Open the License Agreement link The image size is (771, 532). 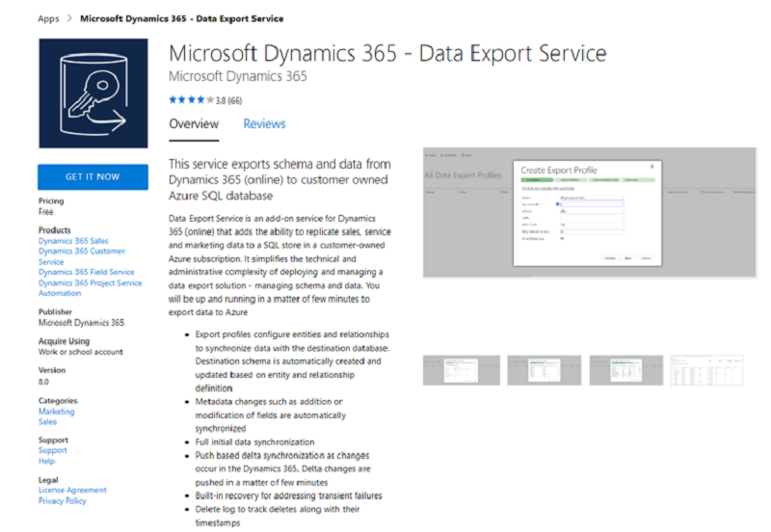[x=72, y=491]
